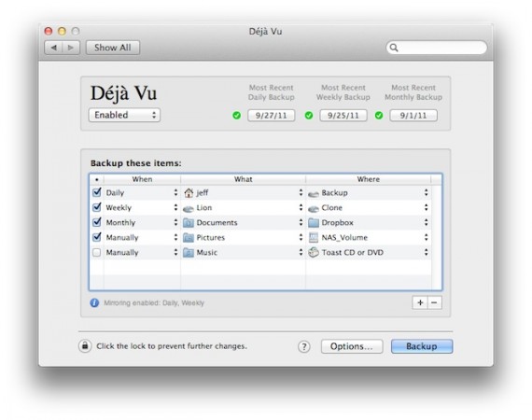Click the Toast CD or DVD icon
532x420 pixels.
[314, 252]
